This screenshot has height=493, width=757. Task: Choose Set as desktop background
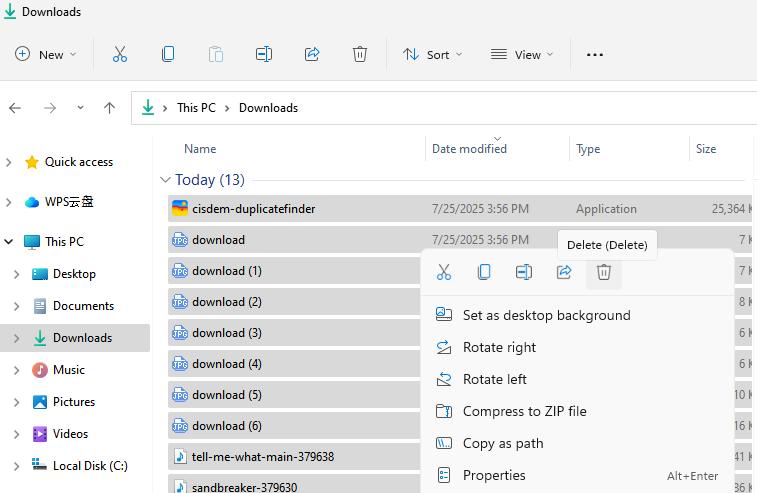[546, 315]
